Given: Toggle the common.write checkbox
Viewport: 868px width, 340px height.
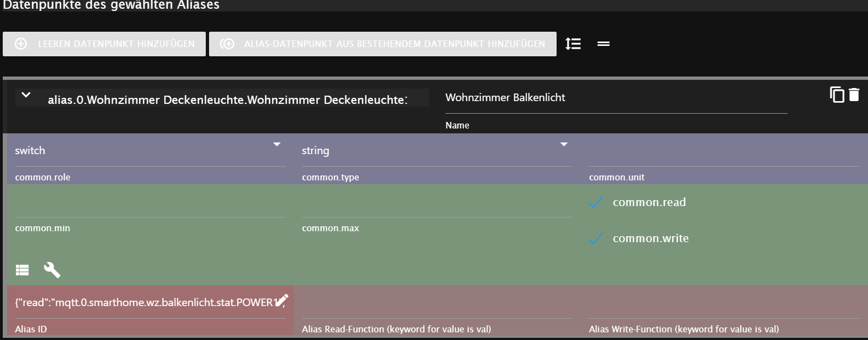Looking at the screenshot, I should (595, 238).
